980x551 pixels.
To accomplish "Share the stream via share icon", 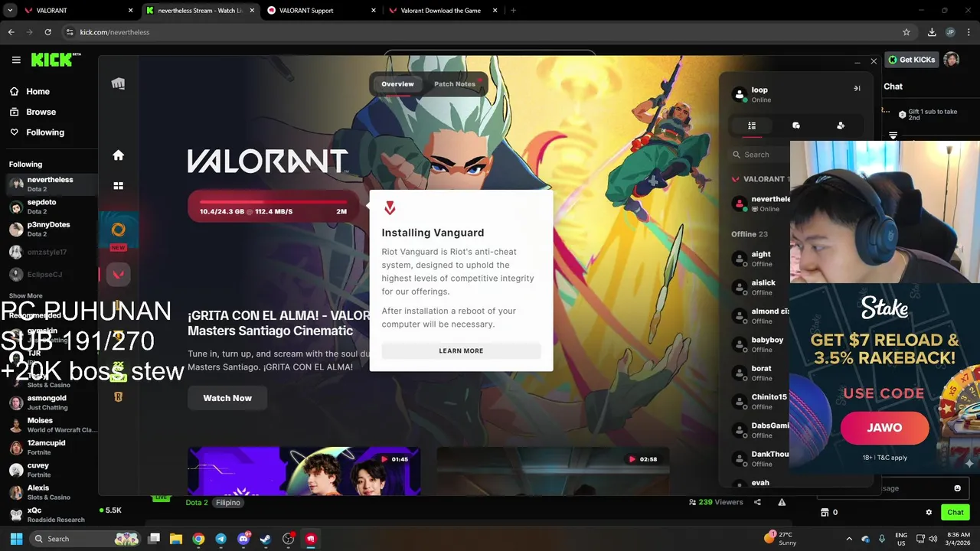I will click(757, 502).
